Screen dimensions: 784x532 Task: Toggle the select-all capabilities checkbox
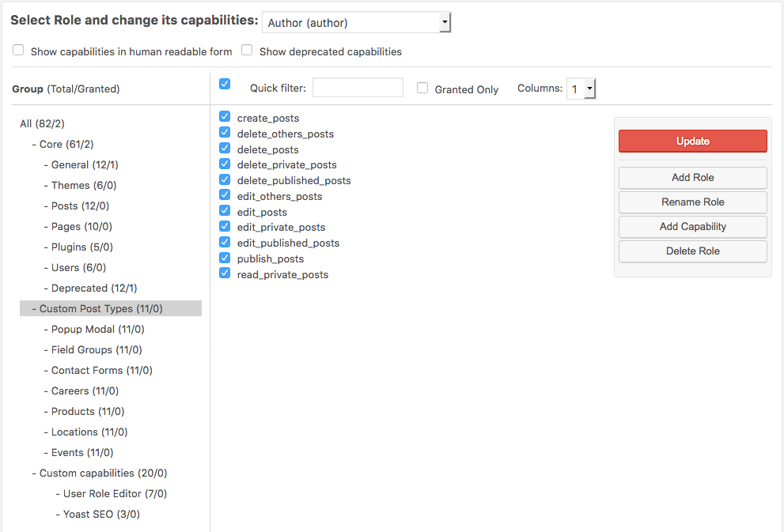[225, 82]
